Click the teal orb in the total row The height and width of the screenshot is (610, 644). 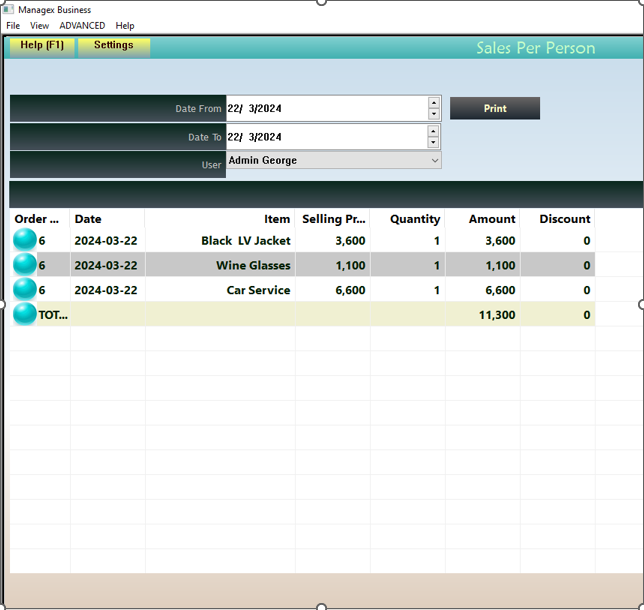24,314
